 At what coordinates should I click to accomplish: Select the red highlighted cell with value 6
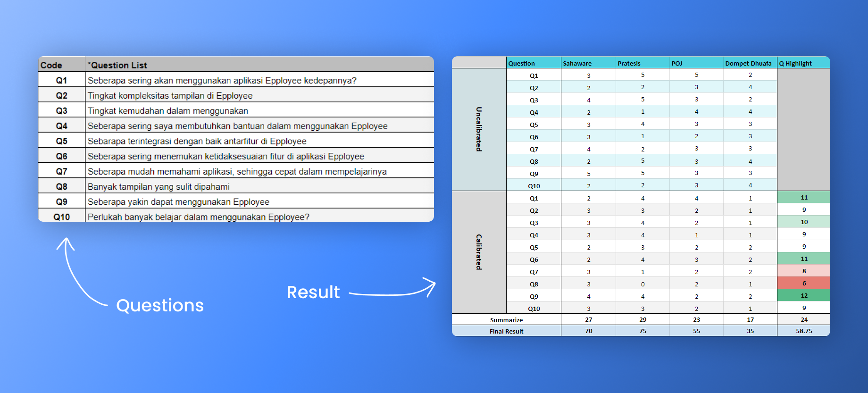(x=804, y=284)
